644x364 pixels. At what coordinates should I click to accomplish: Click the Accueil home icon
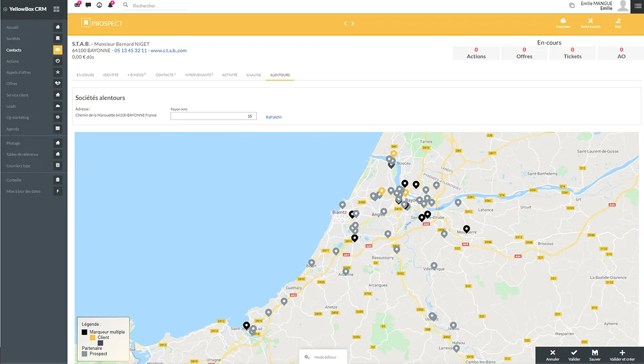coord(58,27)
